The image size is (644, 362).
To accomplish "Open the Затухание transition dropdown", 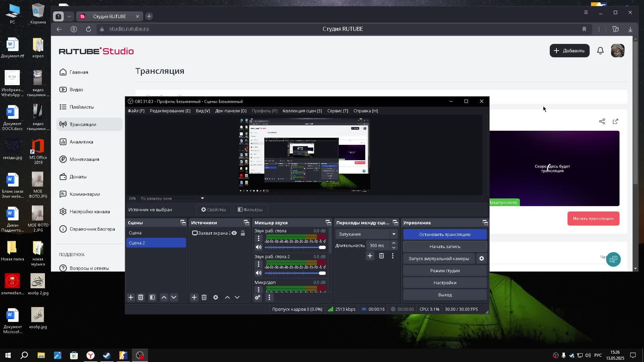I will coord(367,234).
